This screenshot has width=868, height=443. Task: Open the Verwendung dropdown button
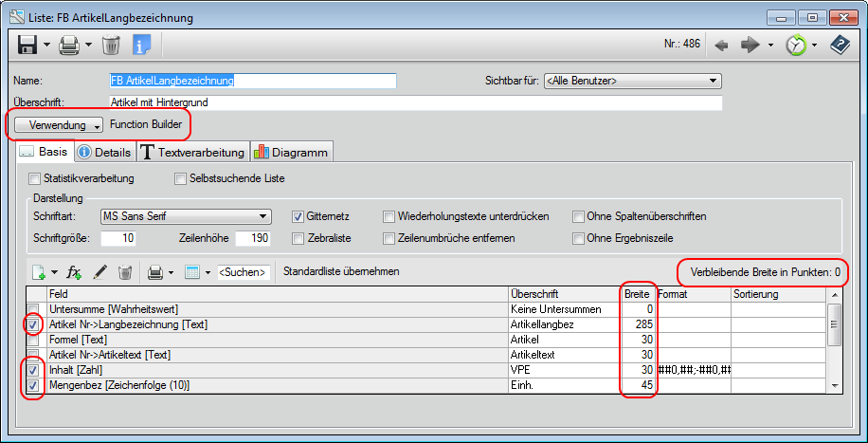(57, 124)
